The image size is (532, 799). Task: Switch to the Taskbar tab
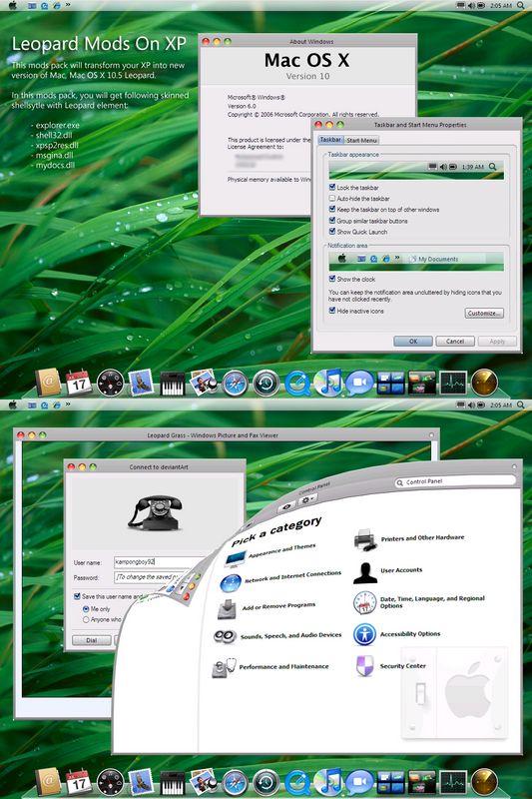(330, 140)
